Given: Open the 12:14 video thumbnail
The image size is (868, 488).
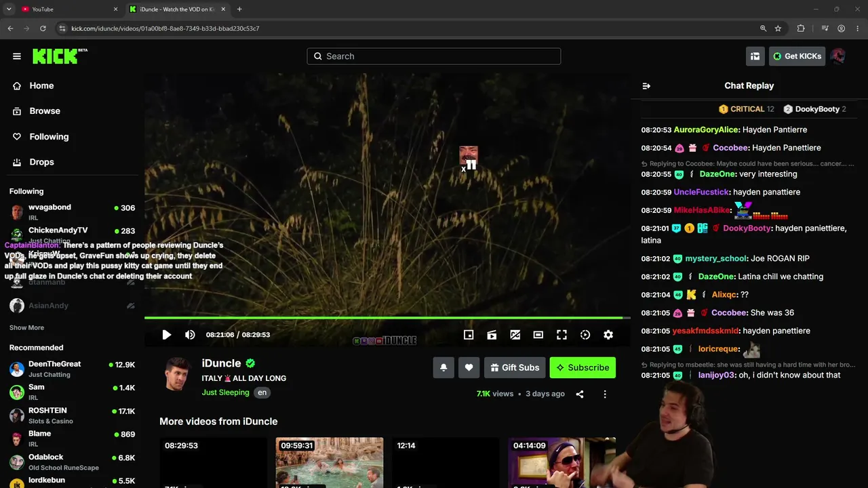Looking at the screenshot, I should pyautogui.click(x=446, y=463).
